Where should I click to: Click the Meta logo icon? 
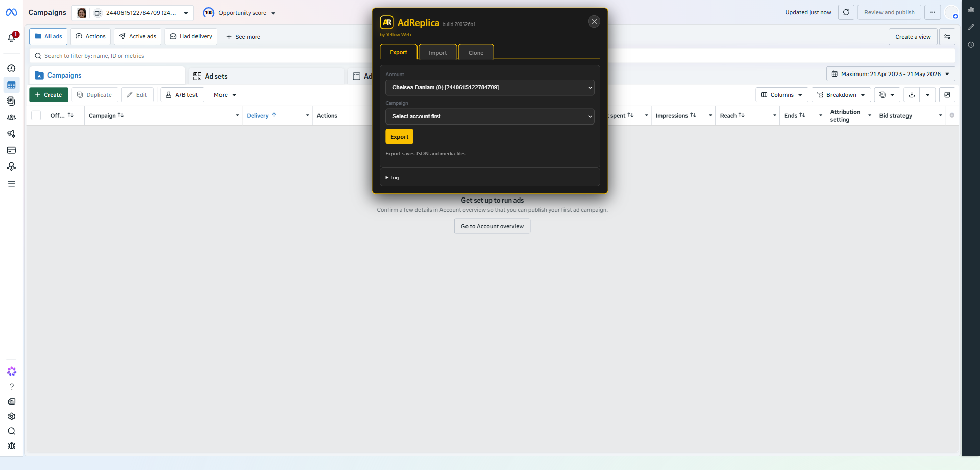coord(11,12)
